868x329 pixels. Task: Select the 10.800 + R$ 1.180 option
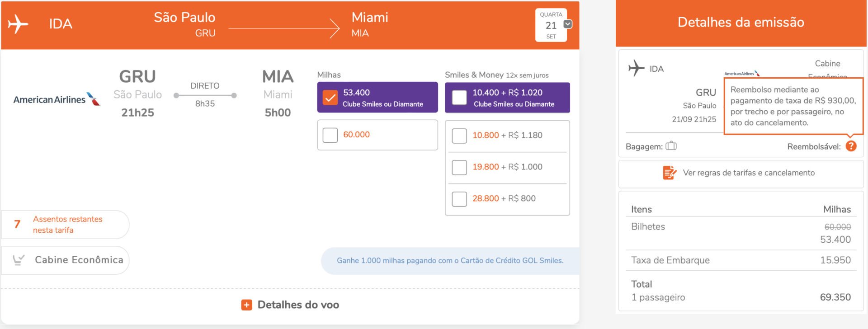(x=459, y=136)
